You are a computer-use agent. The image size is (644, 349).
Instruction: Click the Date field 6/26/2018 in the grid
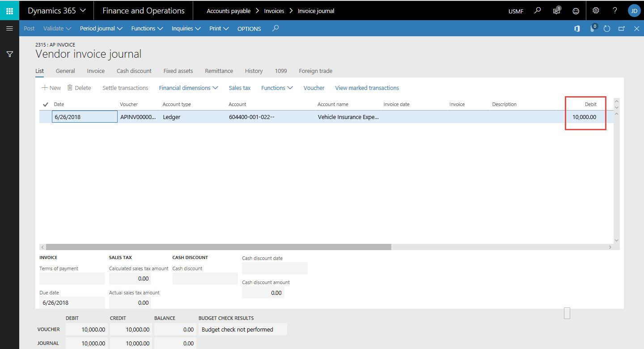pos(85,117)
